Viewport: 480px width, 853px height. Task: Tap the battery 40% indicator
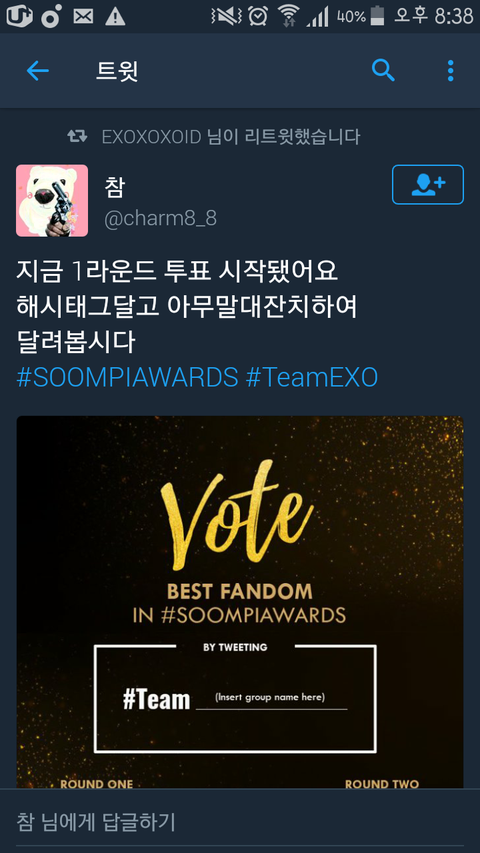coord(361,16)
